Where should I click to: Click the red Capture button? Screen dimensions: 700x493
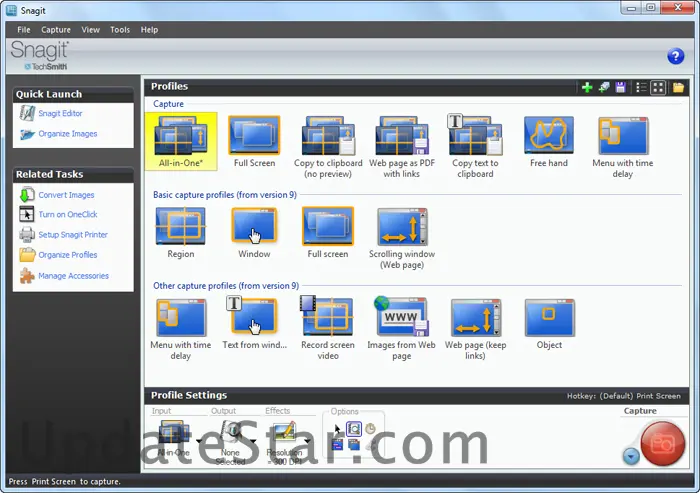(x=662, y=443)
